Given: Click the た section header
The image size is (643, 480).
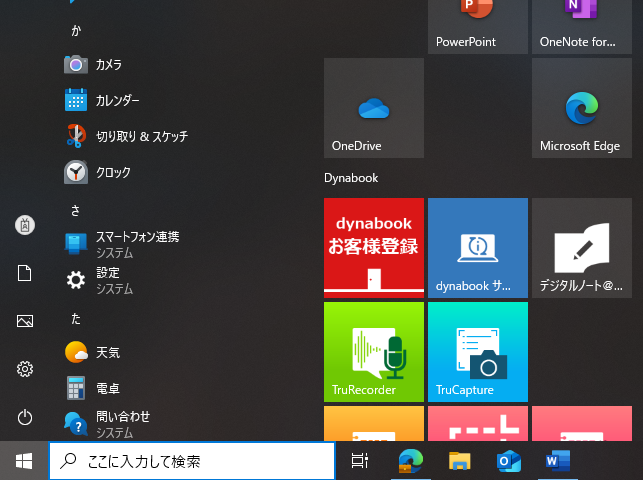Looking at the screenshot, I should click(76, 318).
